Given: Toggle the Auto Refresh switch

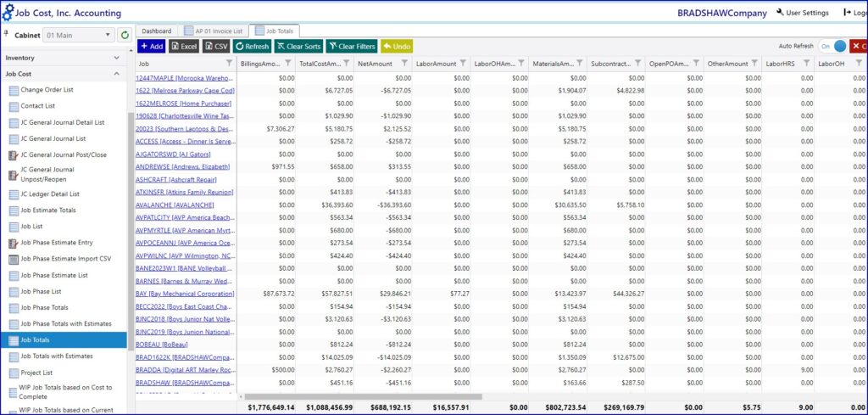Looking at the screenshot, I should 832,47.
